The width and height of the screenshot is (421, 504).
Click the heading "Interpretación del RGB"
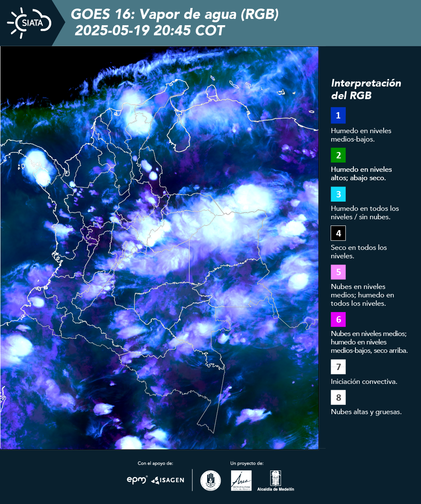(x=366, y=89)
